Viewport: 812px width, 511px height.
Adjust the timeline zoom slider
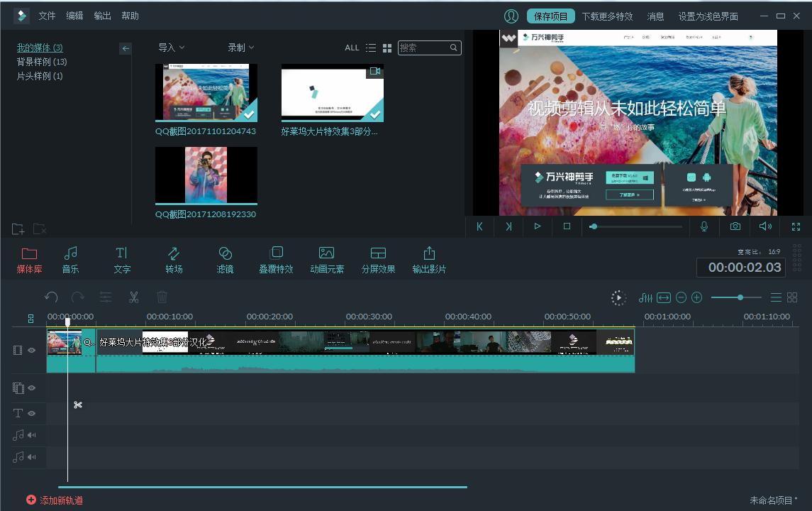click(740, 297)
